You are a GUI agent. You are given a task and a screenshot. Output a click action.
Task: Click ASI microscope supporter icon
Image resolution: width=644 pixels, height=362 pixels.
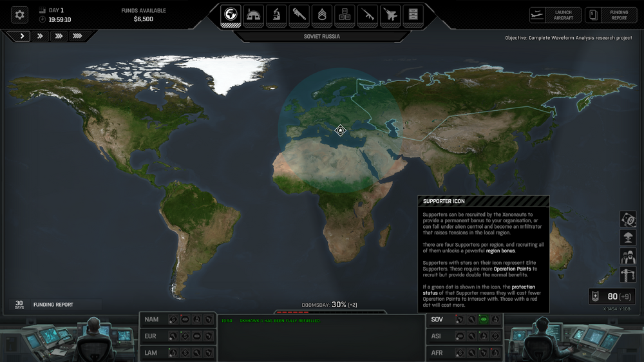point(484,336)
